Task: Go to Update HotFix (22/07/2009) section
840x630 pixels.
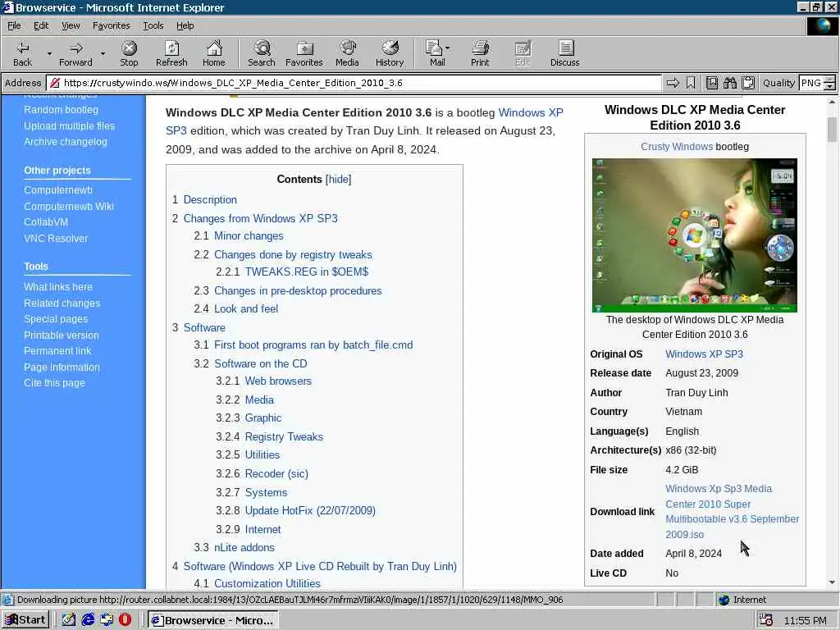Action: click(x=310, y=510)
